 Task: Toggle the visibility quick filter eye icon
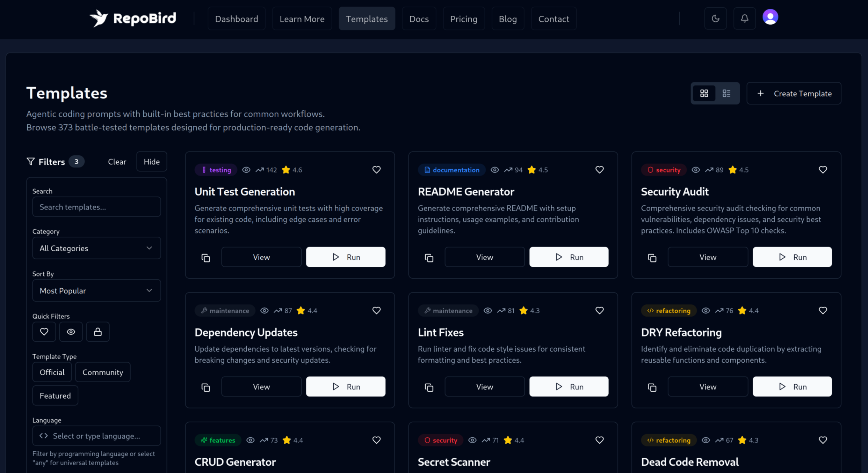(71, 332)
